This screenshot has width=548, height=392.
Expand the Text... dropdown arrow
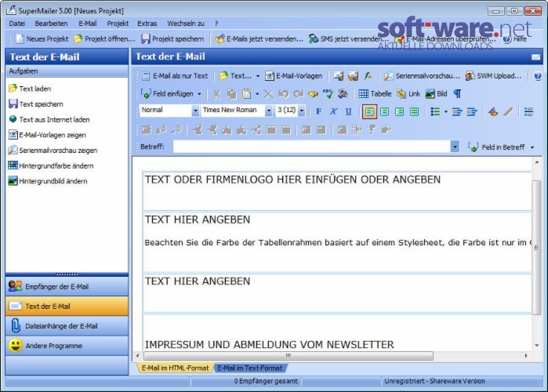258,76
